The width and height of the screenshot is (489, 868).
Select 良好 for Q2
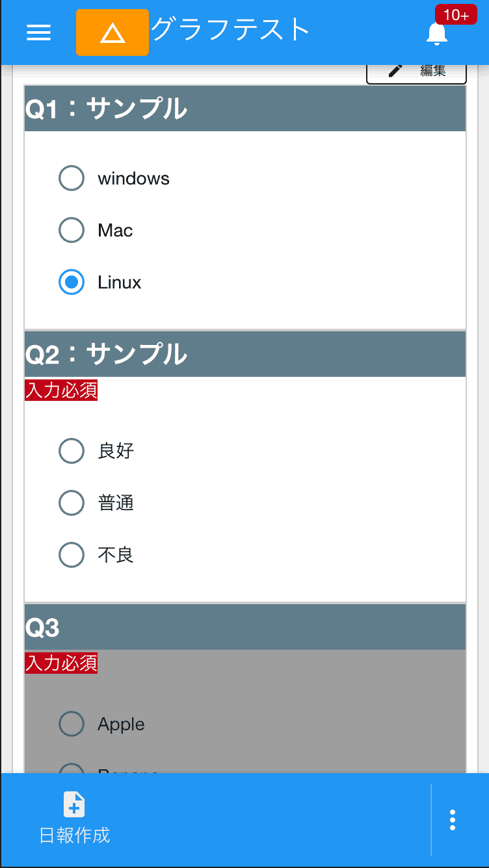(x=72, y=451)
